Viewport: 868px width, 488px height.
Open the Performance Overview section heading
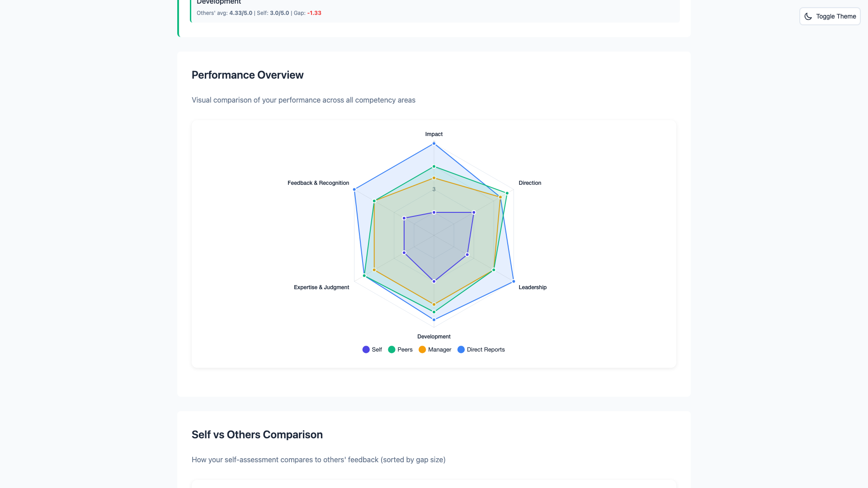(x=247, y=75)
